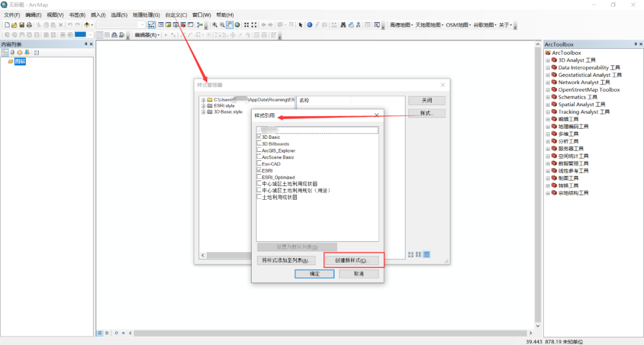
Task: Uncheck the ESRI style
Action: click(259, 170)
